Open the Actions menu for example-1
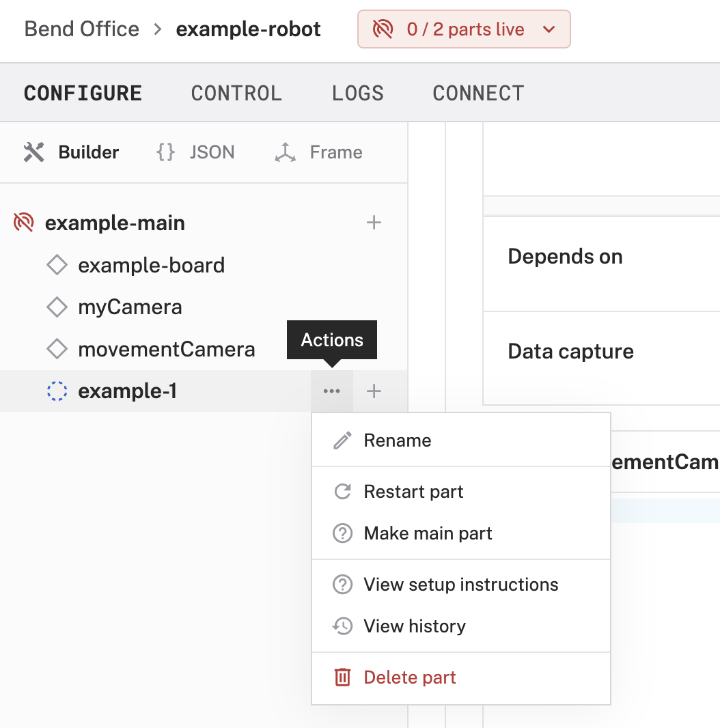The width and height of the screenshot is (720, 728). click(x=332, y=391)
